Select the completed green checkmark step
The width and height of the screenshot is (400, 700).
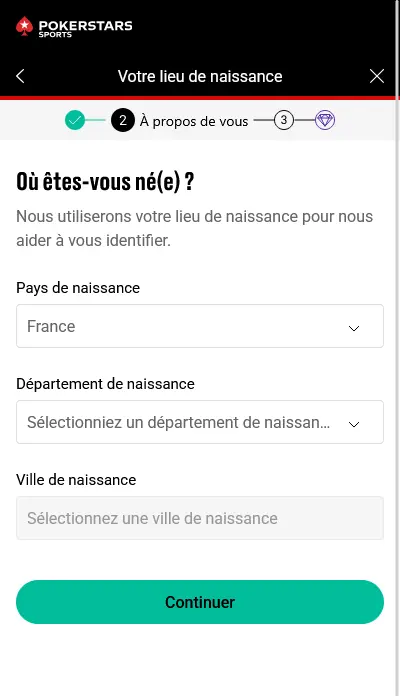click(75, 120)
